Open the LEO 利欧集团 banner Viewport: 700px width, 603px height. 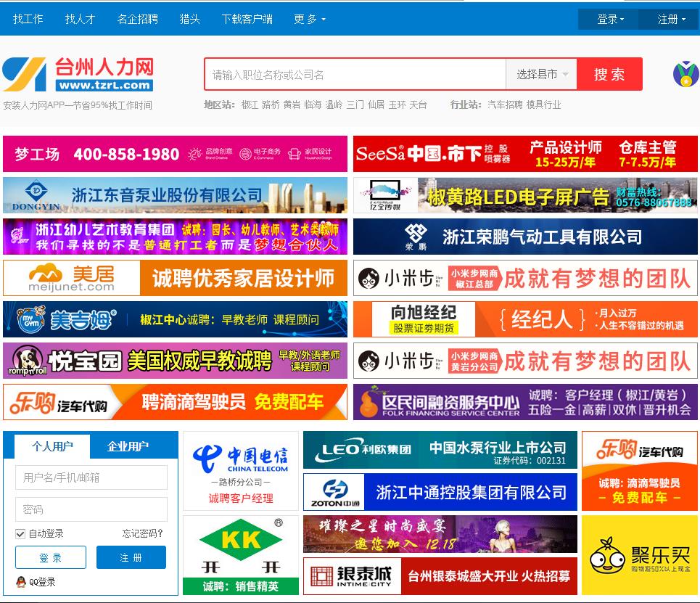pos(440,450)
